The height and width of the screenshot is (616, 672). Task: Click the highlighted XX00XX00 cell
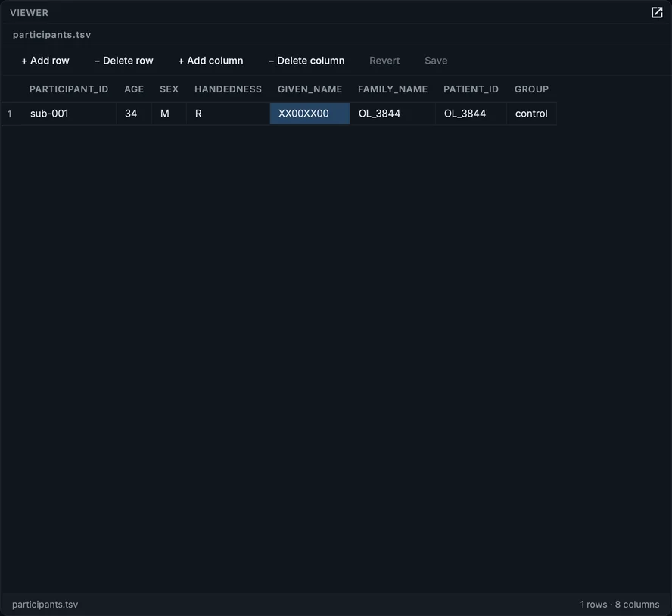[310, 114]
